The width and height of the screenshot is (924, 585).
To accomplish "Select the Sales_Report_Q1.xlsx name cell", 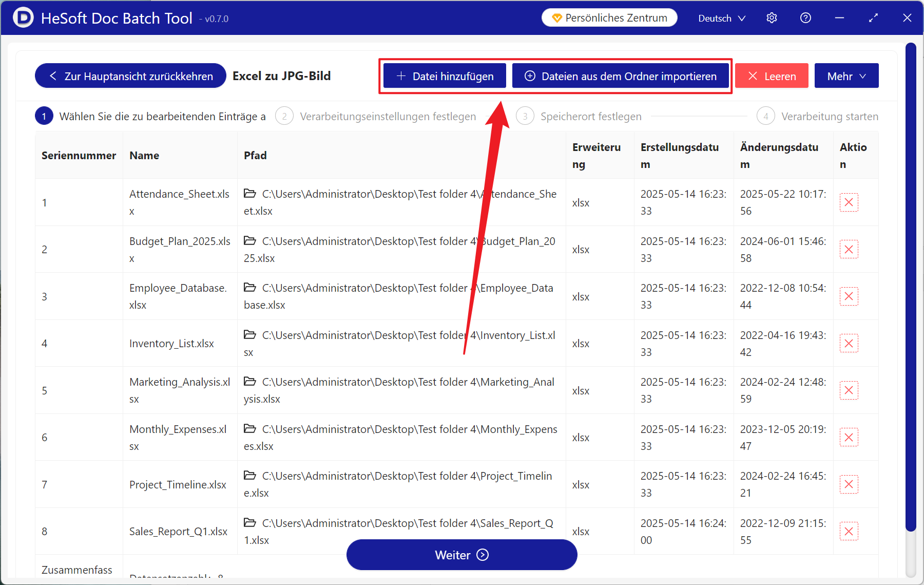I will 180,532.
